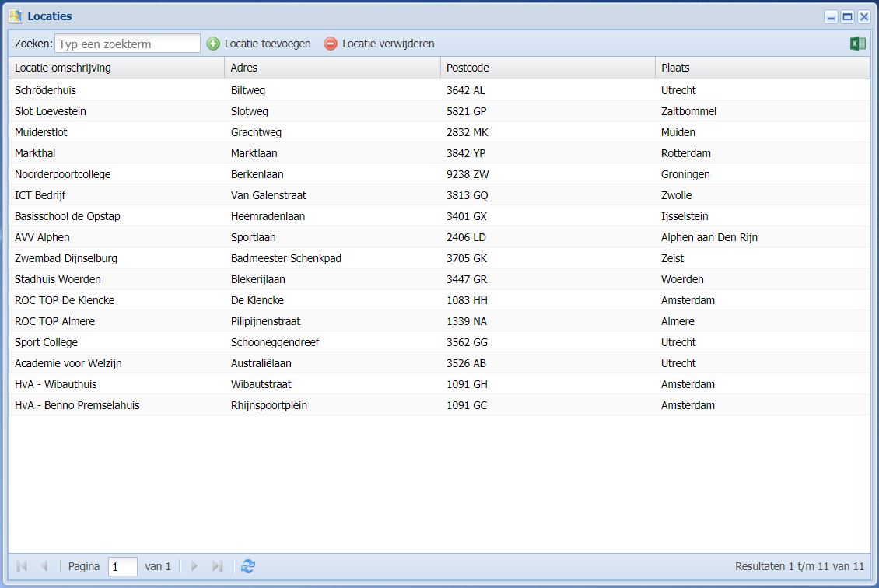Screen dimensions: 879x588
Task: Click address Biltweg
Action: [248, 90]
